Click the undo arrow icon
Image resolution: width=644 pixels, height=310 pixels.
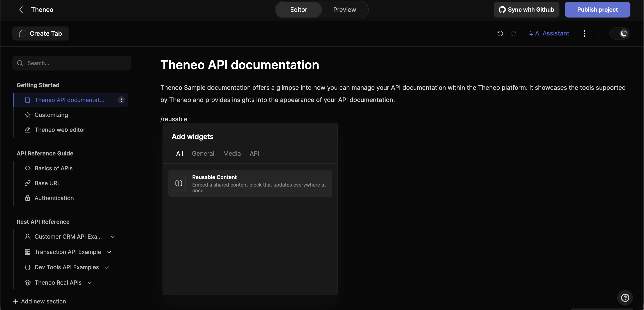click(x=500, y=33)
